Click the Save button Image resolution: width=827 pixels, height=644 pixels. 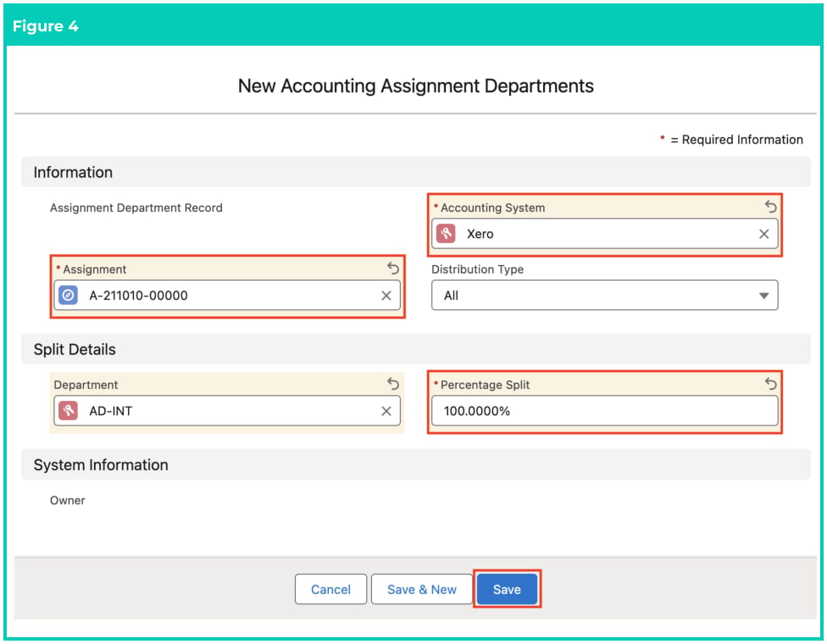(507, 589)
